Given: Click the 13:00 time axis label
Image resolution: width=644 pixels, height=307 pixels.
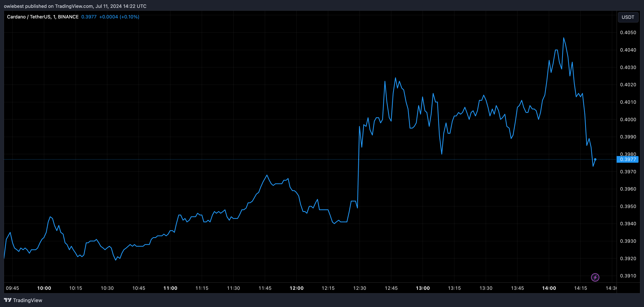Looking at the screenshot, I should click(423, 288).
